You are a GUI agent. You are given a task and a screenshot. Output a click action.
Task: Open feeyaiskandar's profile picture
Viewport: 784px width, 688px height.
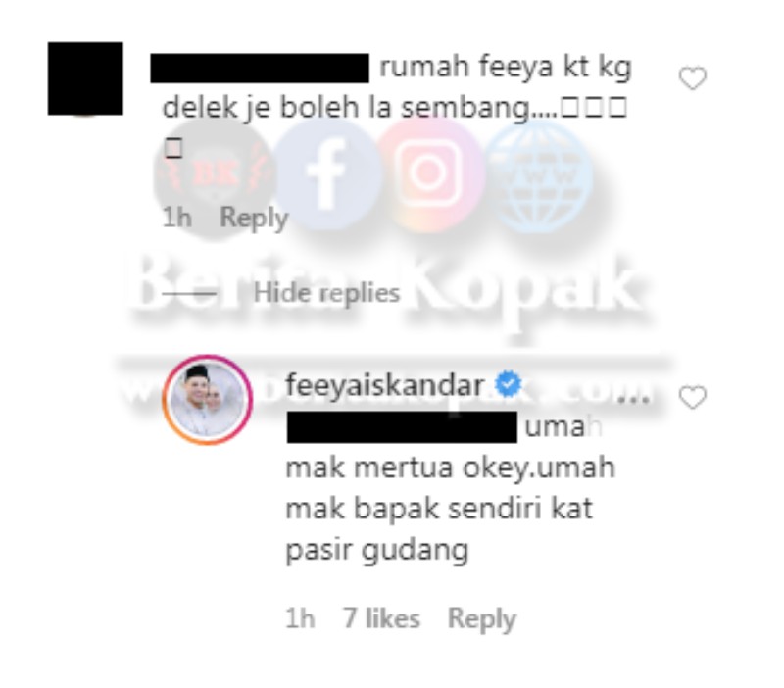(x=207, y=400)
